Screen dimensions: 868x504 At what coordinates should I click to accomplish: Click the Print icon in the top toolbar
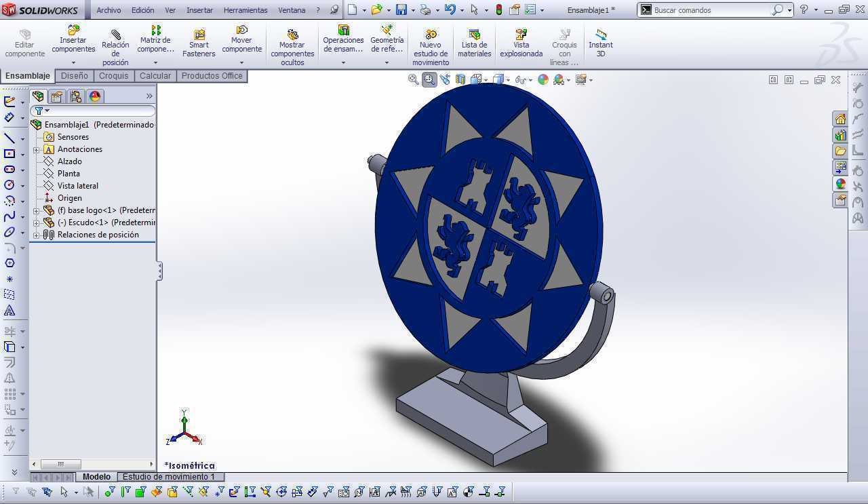pyautogui.click(x=425, y=9)
